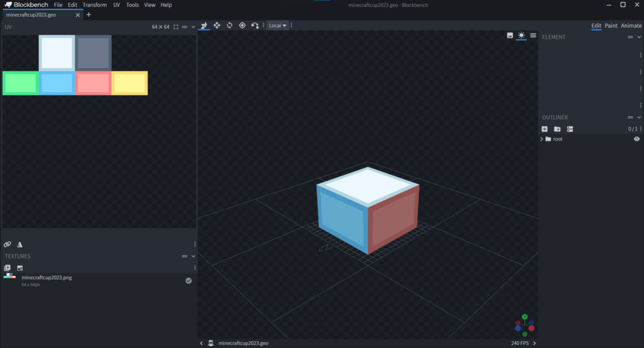Toggle the Outliner option view icon
Viewport: 644px width, 348px height.
coord(570,129)
